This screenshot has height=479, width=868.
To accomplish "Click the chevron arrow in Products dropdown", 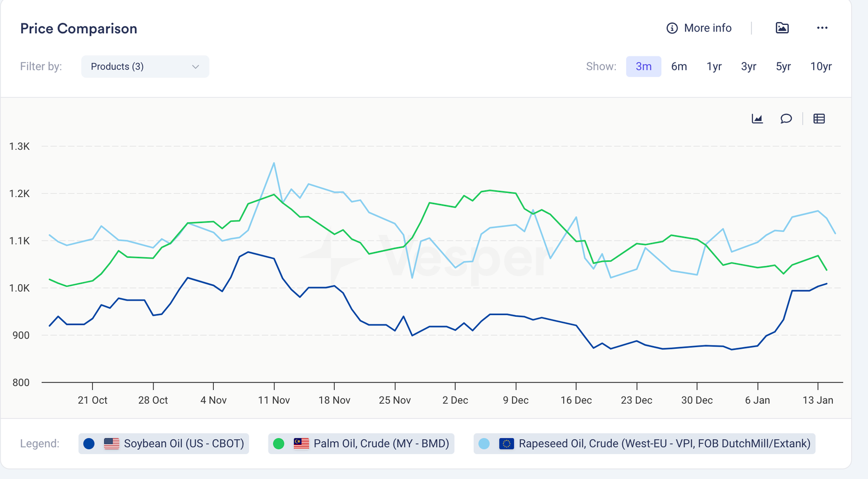I will [x=195, y=67].
